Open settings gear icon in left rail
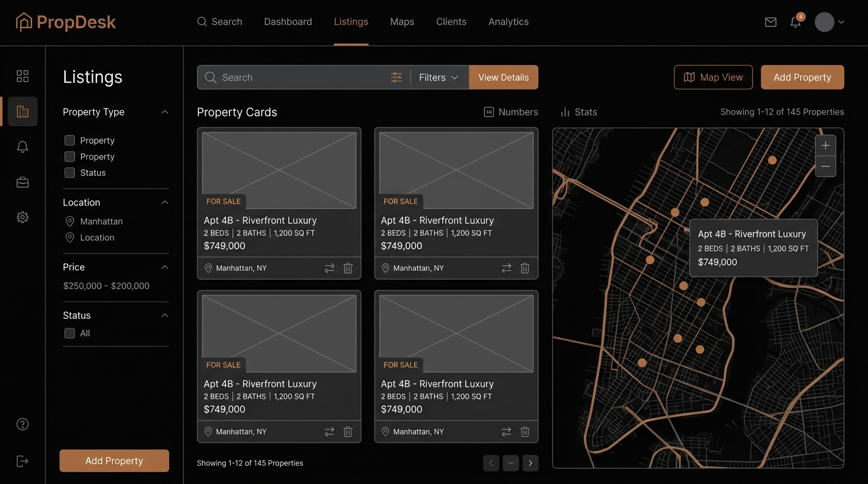The image size is (868, 484). tap(23, 217)
